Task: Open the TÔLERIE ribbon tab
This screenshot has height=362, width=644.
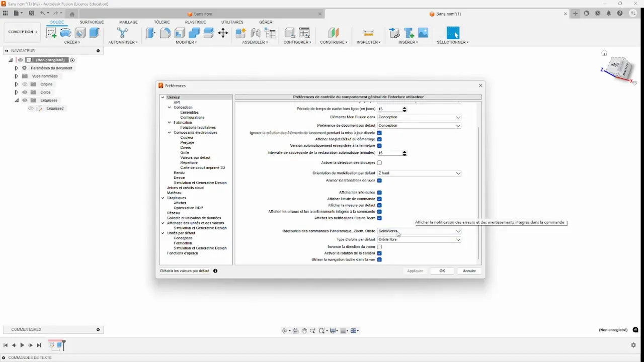Action: (x=162, y=22)
